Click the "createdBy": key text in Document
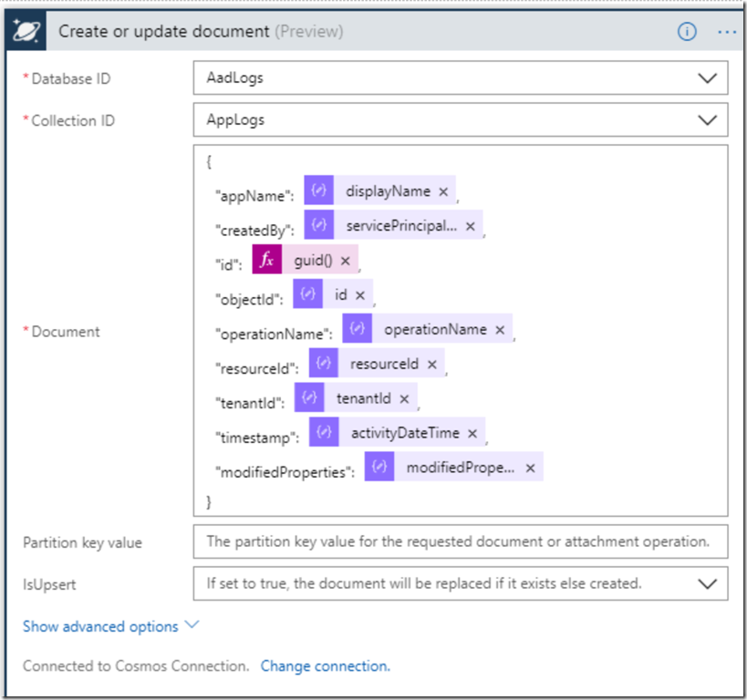Screen dimensions: 747x700 coord(254,231)
